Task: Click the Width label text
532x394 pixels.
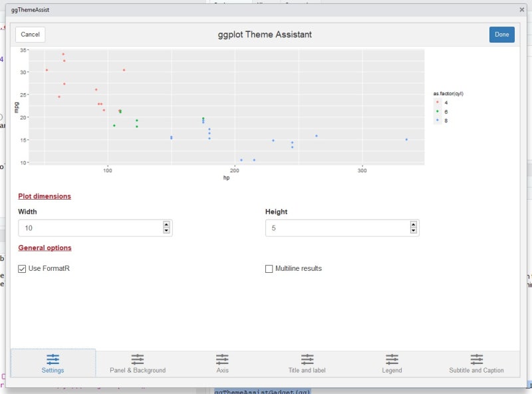Action: (27, 212)
